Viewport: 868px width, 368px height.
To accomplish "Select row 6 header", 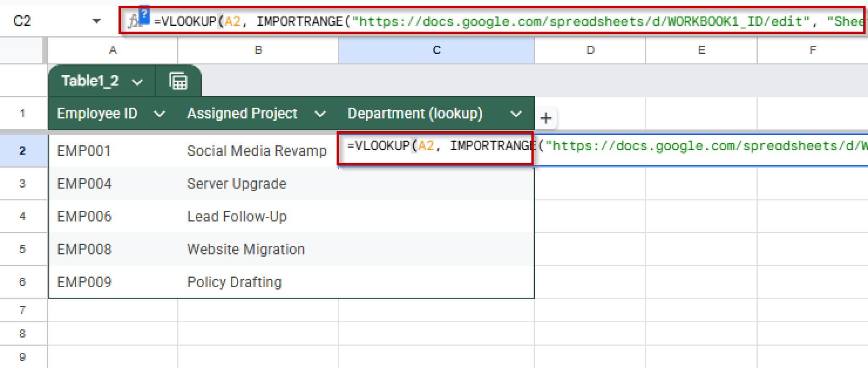I will click(22, 282).
